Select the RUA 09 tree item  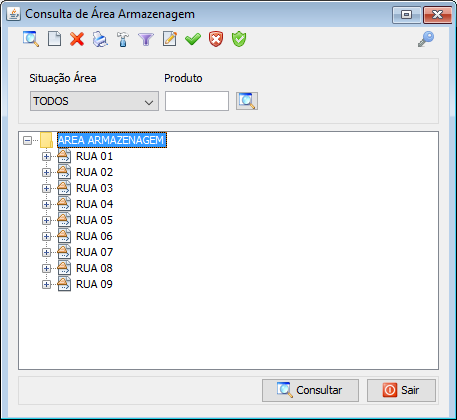[94, 284]
